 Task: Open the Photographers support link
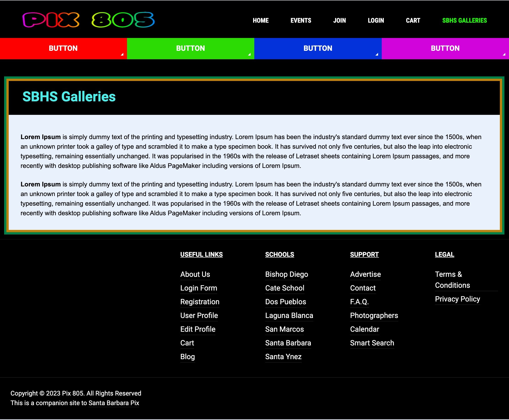[374, 315]
